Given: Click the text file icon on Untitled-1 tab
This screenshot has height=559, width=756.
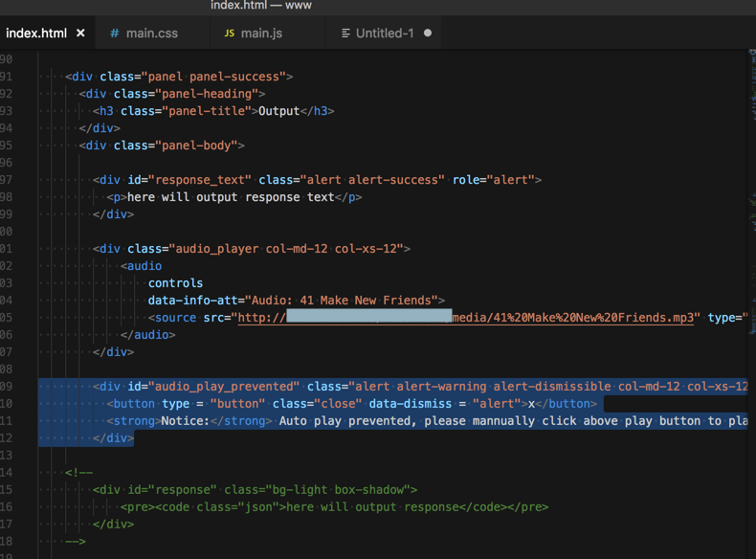Looking at the screenshot, I should pos(345,33).
